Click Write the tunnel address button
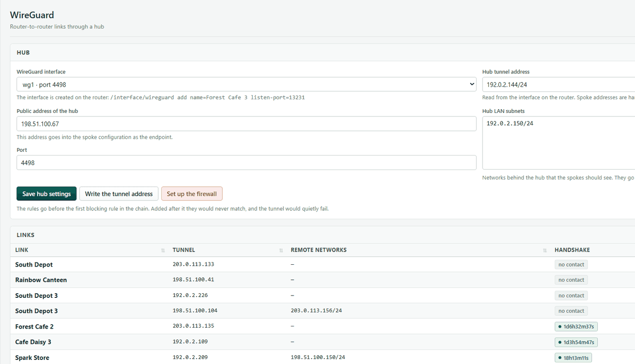 coord(119,194)
